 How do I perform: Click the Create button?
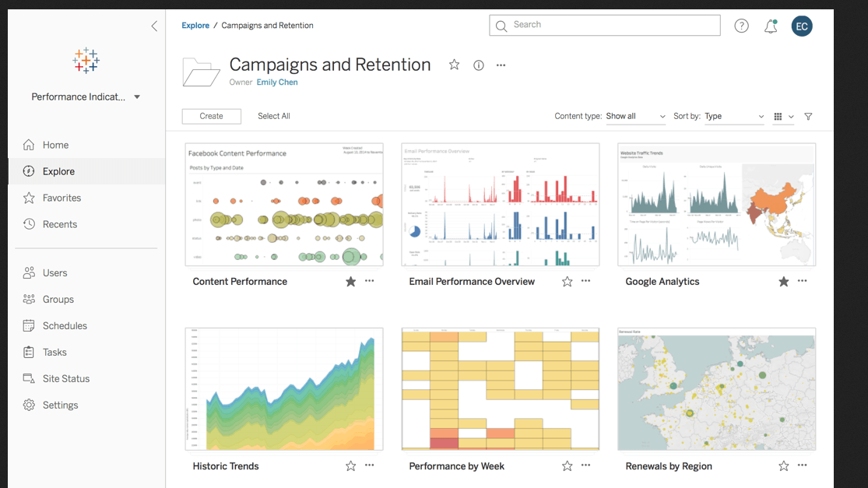click(211, 116)
